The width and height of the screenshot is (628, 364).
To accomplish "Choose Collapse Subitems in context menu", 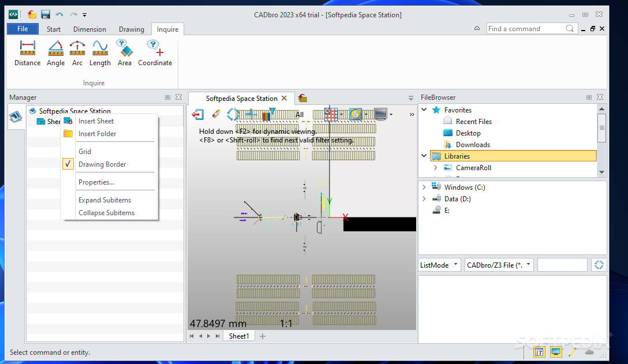I will [109, 213].
